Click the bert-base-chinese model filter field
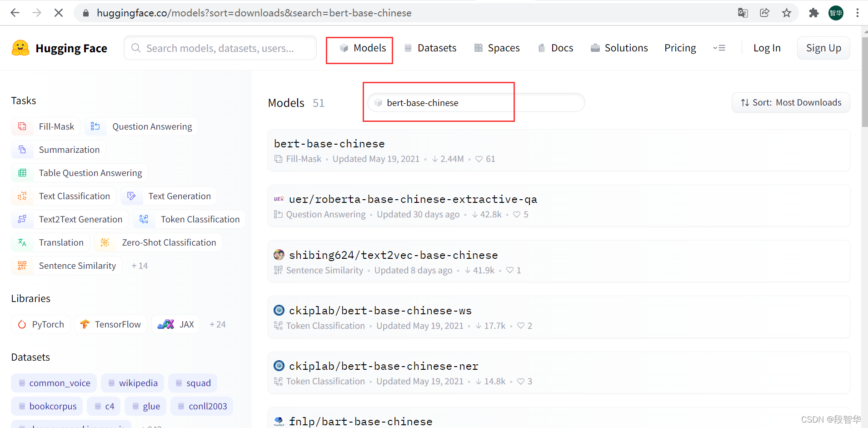Image resolution: width=868 pixels, height=428 pixels. point(476,102)
